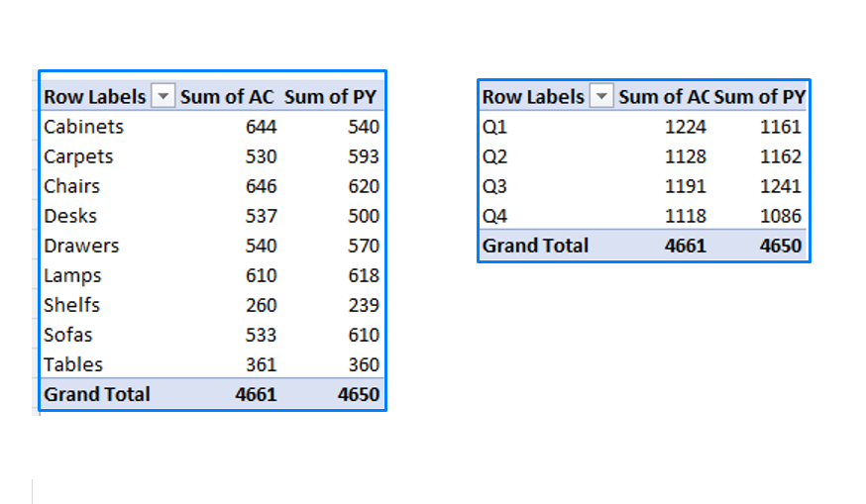The height and width of the screenshot is (504, 866).
Task: Click Q3 AC value 1191
Action: pos(686,186)
